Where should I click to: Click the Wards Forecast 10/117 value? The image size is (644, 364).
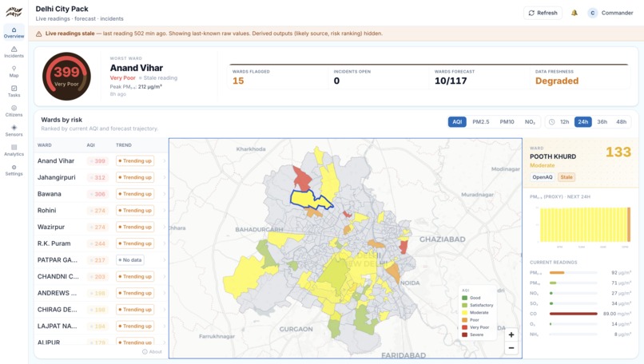[451, 81]
